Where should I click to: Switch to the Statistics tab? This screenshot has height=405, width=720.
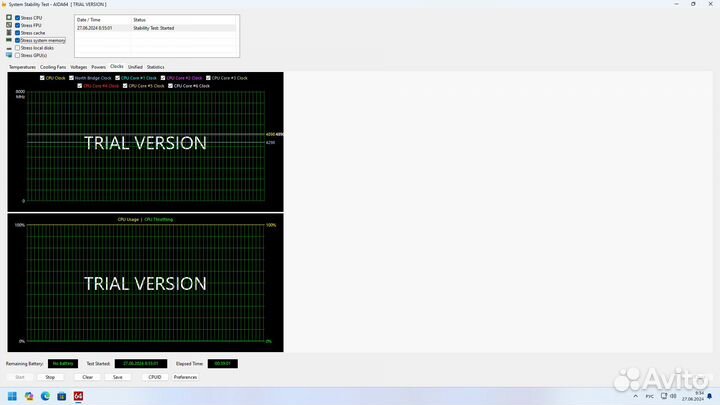[155, 67]
